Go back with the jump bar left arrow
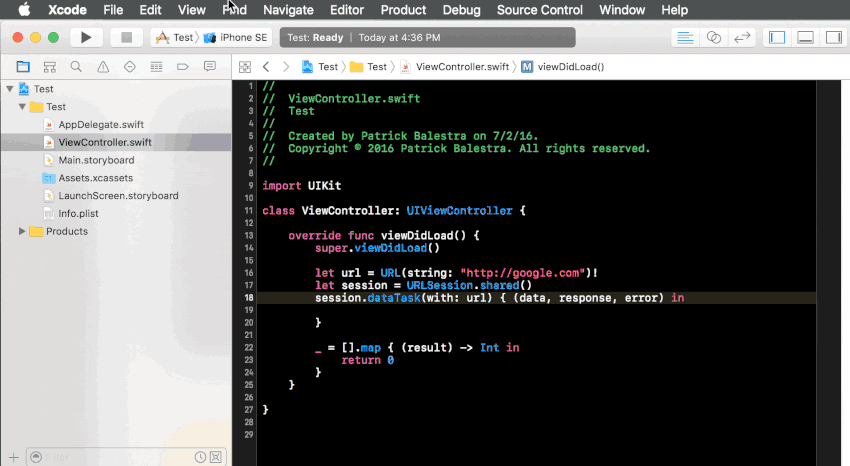Image resolution: width=850 pixels, height=466 pixels. [x=266, y=67]
